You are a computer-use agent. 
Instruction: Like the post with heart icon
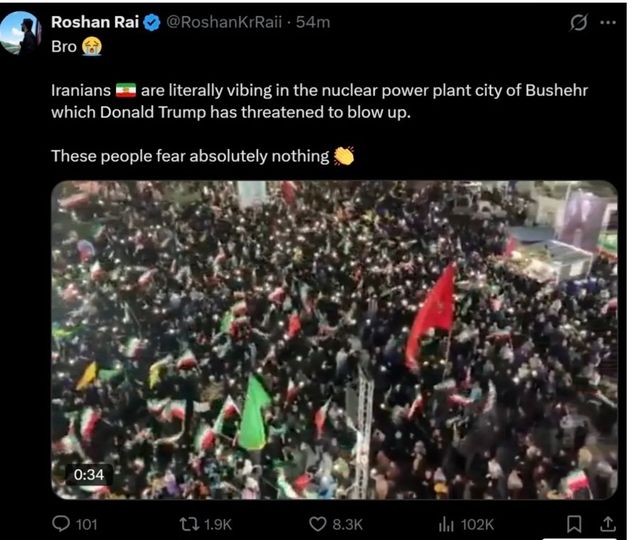pyautogui.click(x=318, y=524)
